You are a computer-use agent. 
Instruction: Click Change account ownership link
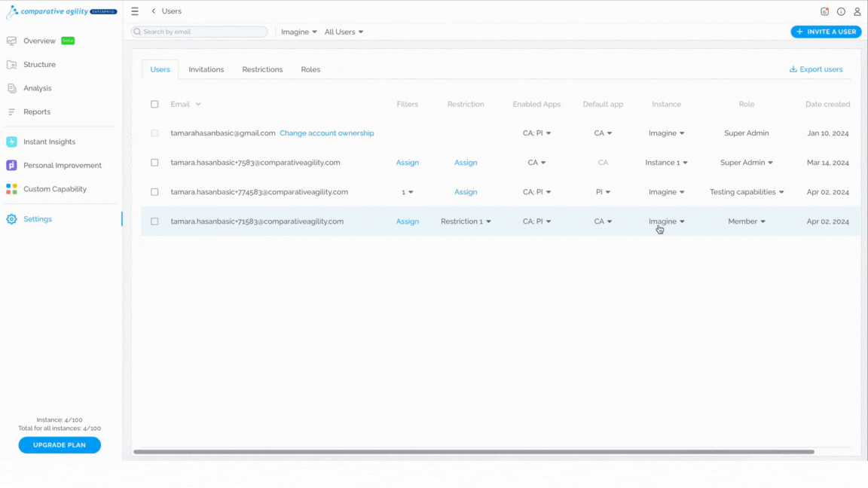coord(326,133)
